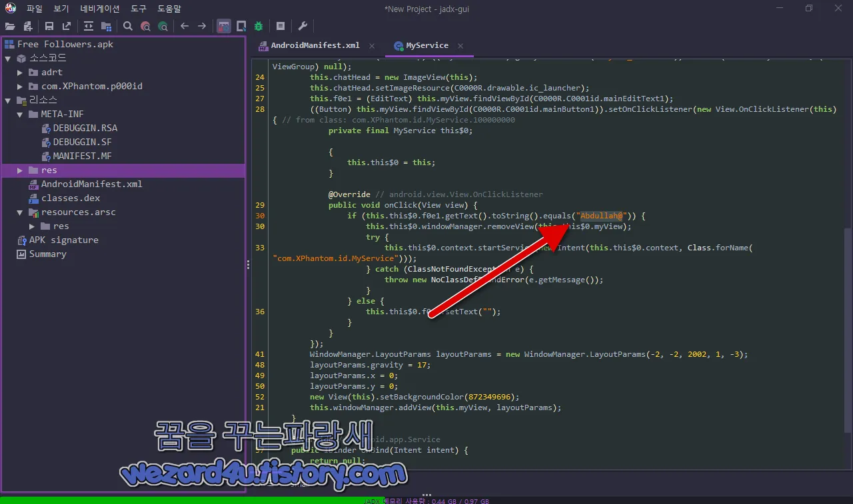The width and height of the screenshot is (853, 504).
Task: Close the AndroidManifest.xml tab
Action: [372, 46]
